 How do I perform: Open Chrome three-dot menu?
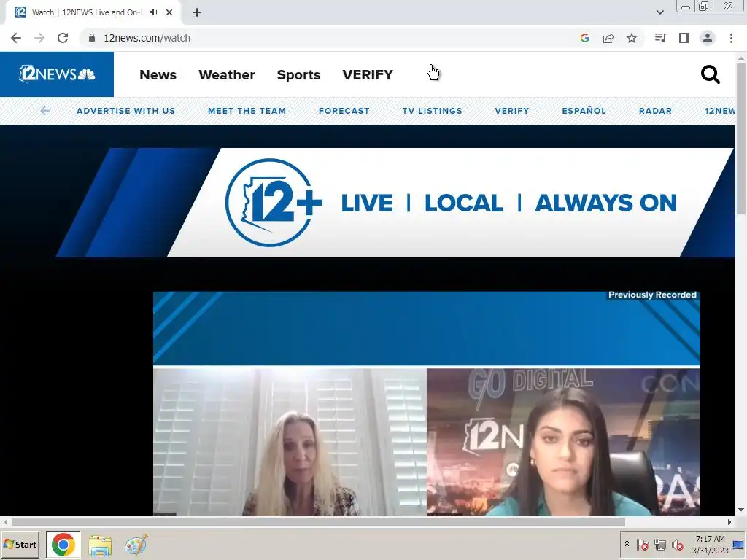coord(731,38)
